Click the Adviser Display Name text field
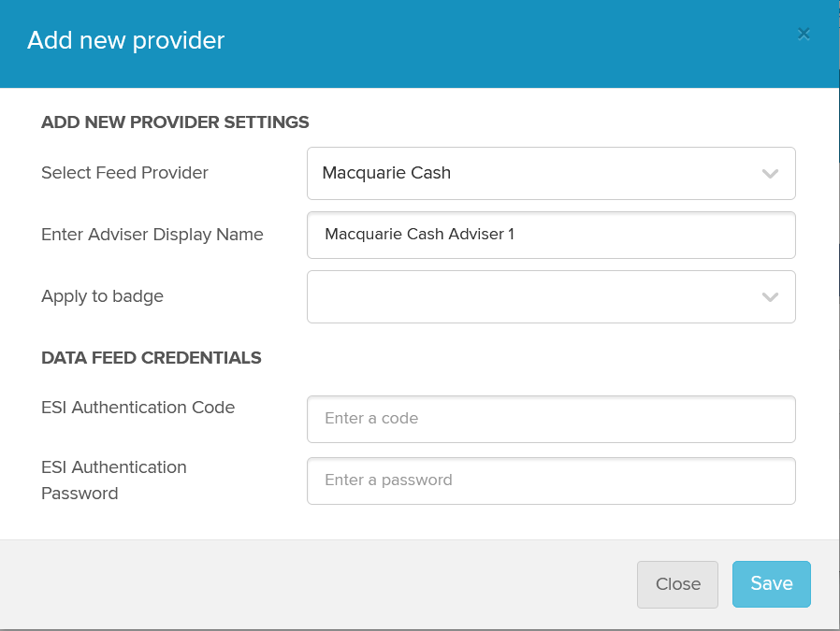This screenshot has width=840, height=631. click(x=551, y=235)
